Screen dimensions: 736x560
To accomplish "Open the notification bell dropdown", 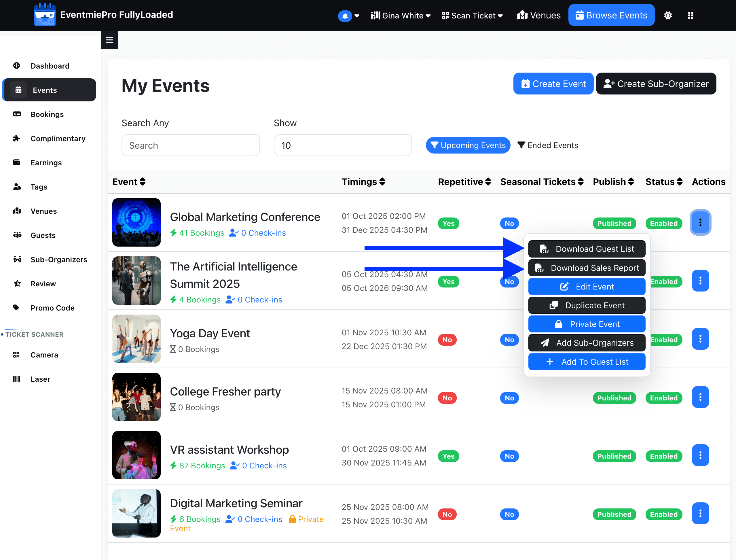I will click(348, 16).
